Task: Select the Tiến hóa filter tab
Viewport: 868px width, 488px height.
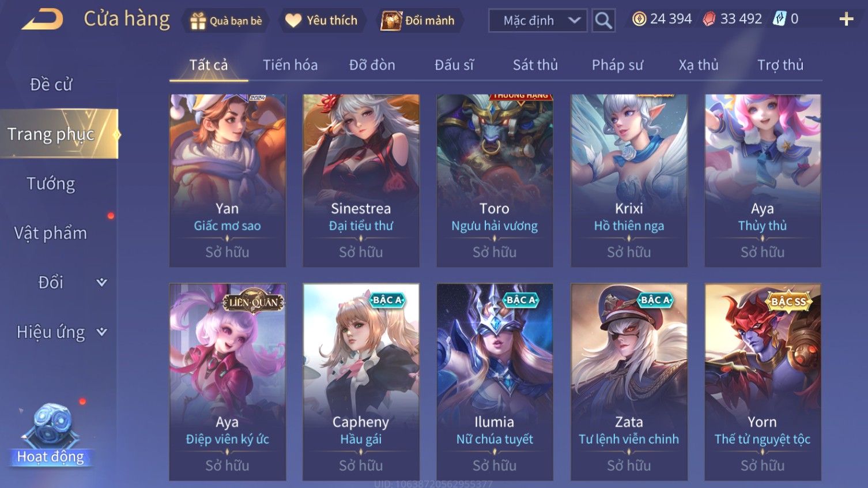Action: click(290, 65)
